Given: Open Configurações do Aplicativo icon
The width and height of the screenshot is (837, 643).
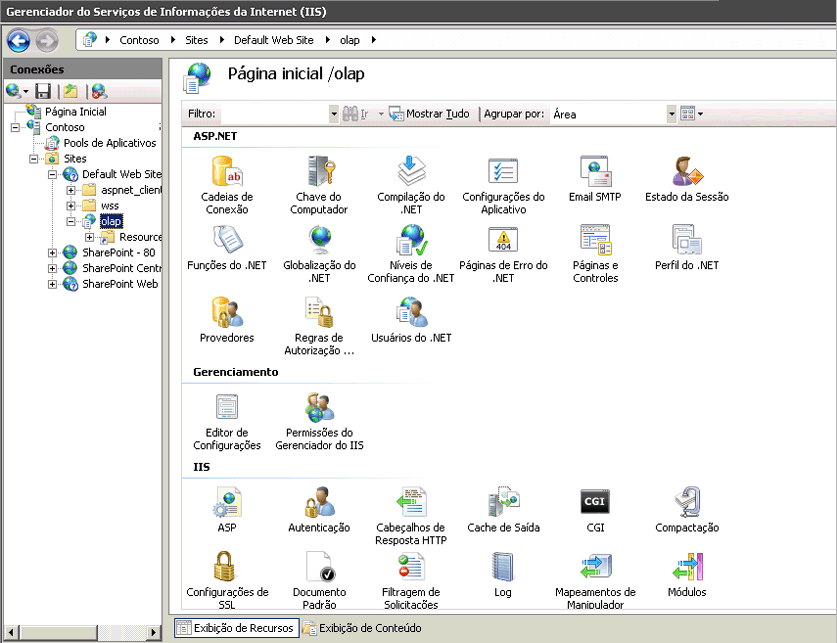Looking at the screenshot, I should point(503,185).
